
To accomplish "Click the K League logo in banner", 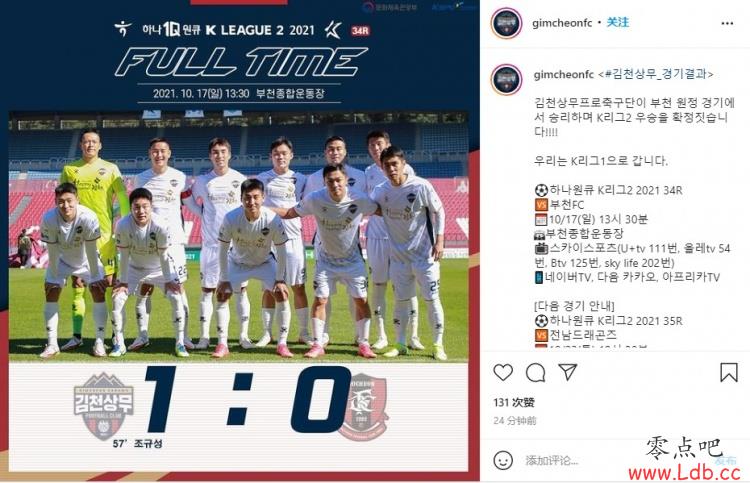I will click(332, 30).
